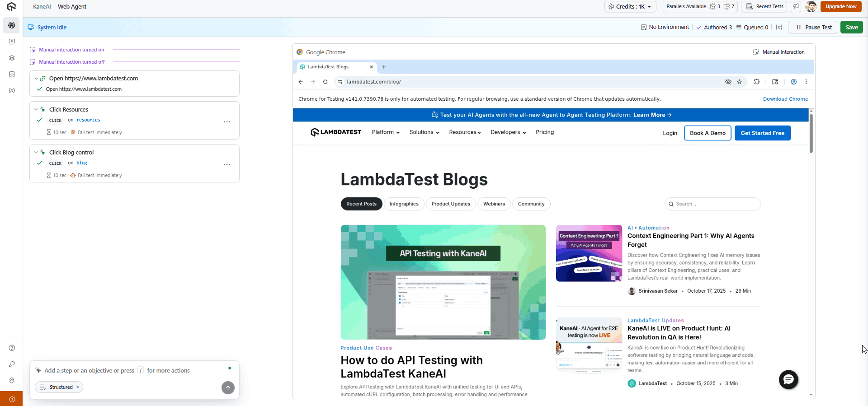This screenshot has height=406, width=868.
Task: Open the variables braces icon in left sidebar
Action: (12, 90)
